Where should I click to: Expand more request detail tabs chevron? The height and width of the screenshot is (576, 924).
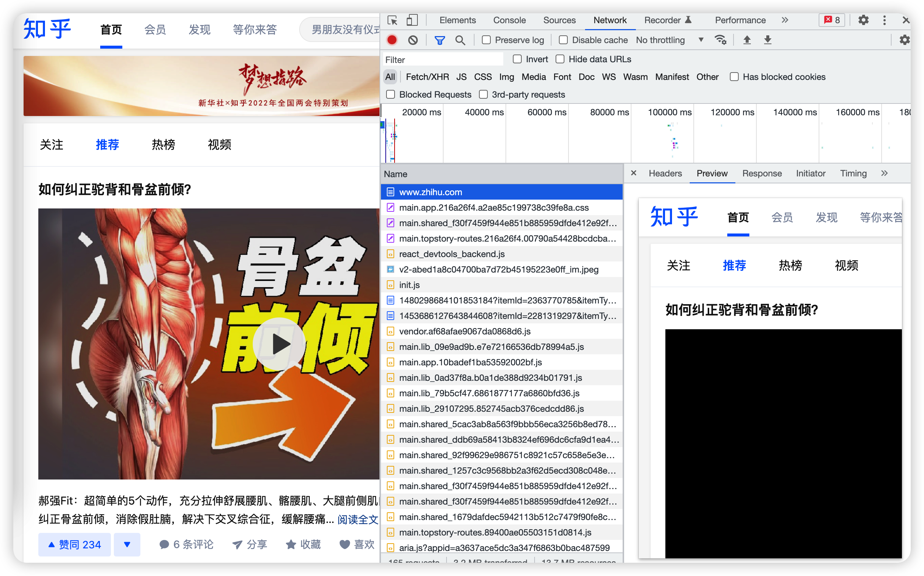coord(884,173)
